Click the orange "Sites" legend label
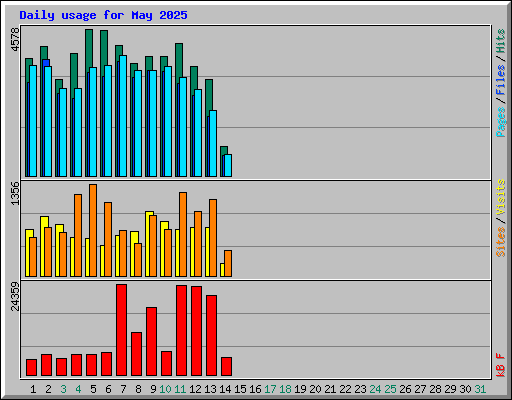 click(x=500, y=242)
